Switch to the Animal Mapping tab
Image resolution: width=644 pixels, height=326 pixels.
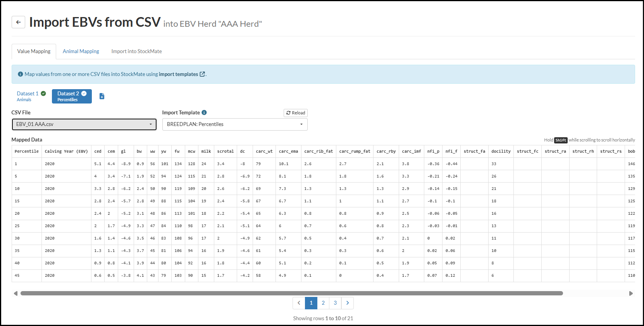pyautogui.click(x=81, y=51)
